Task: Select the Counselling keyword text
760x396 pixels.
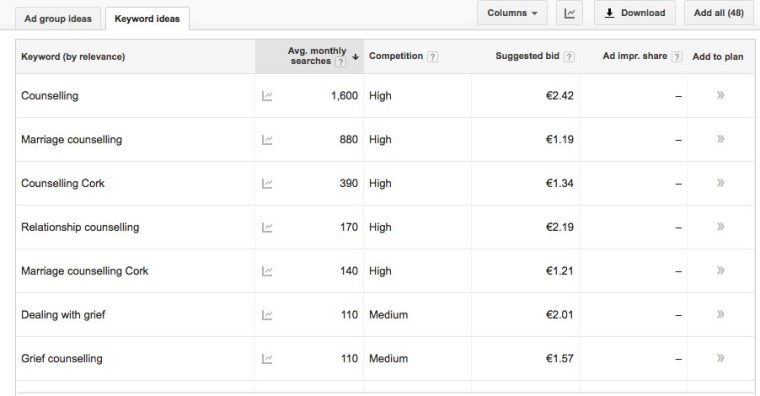Action: point(49,96)
